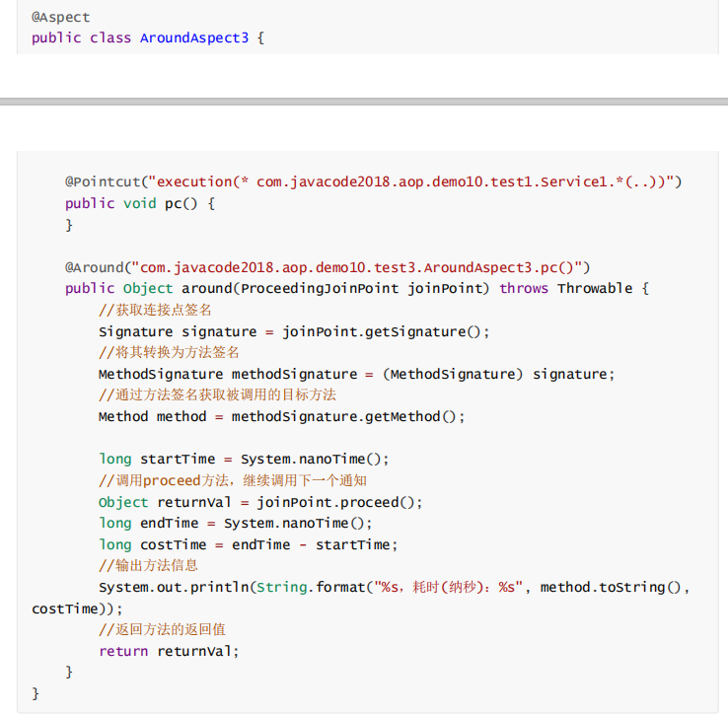Click System.out.println statement

(x=176, y=588)
